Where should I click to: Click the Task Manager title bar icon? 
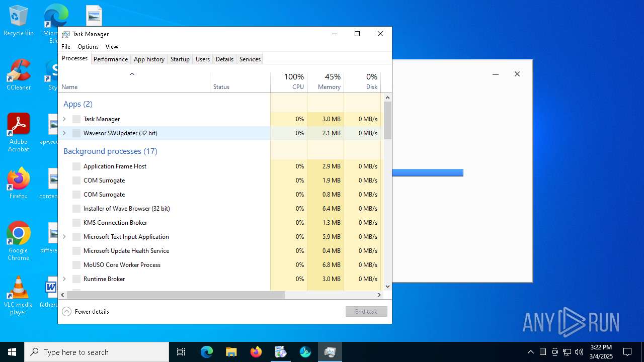[x=66, y=34]
